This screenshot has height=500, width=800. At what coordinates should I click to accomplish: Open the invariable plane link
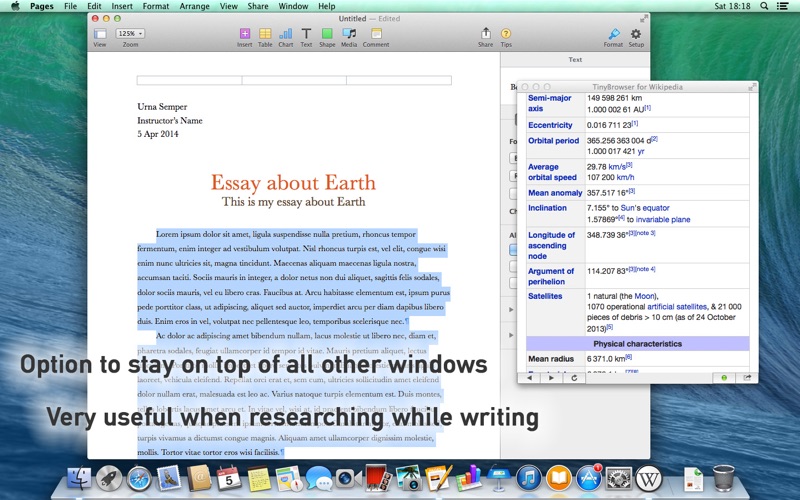click(663, 219)
